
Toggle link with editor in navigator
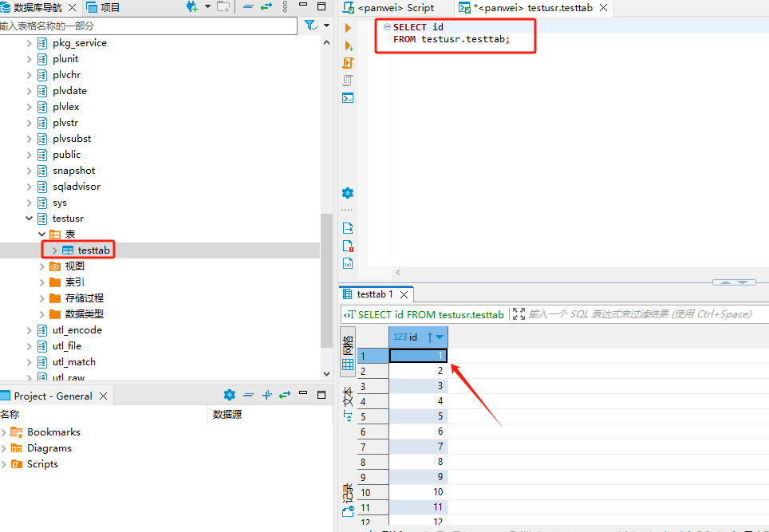(266, 7)
